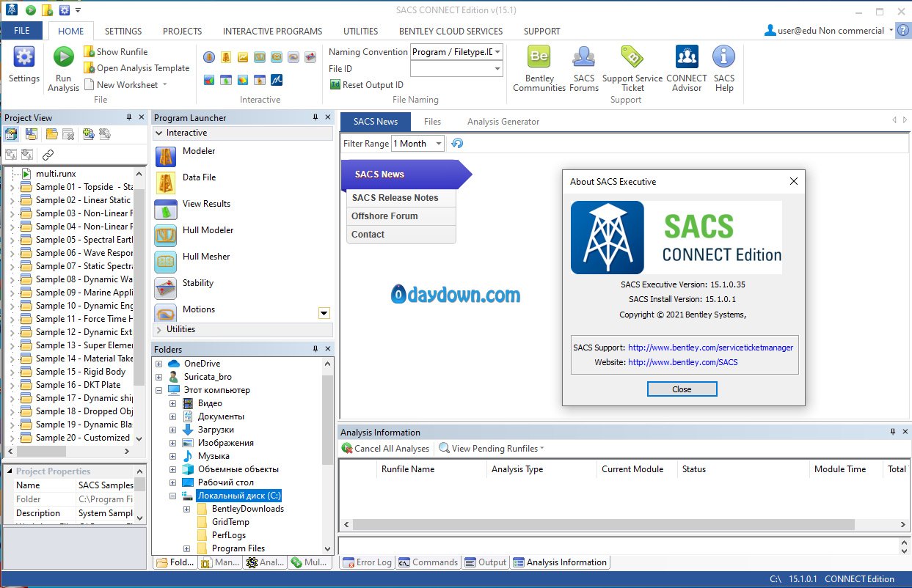Image resolution: width=912 pixels, height=588 pixels.
Task: Click Open Analysis Template
Action: click(136, 67)
